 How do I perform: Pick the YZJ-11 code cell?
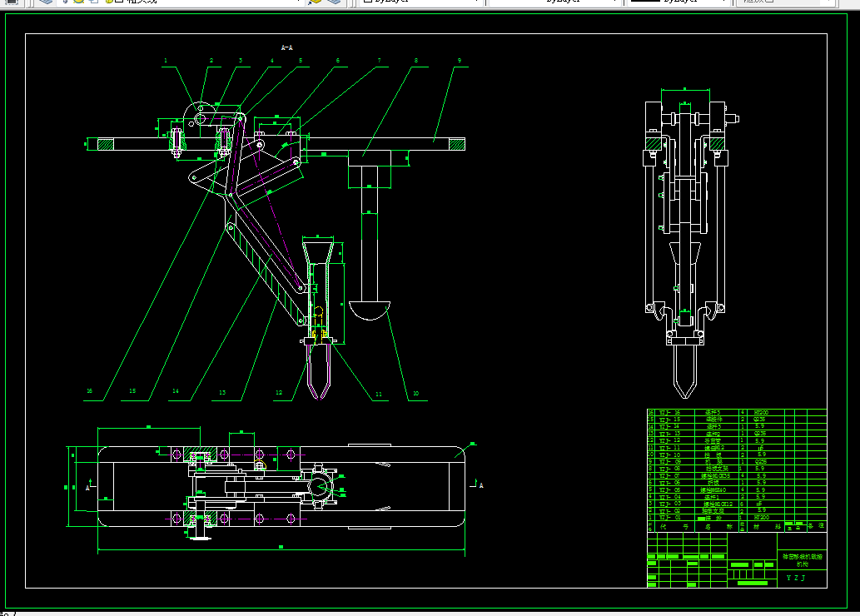[x=674, y=448]
